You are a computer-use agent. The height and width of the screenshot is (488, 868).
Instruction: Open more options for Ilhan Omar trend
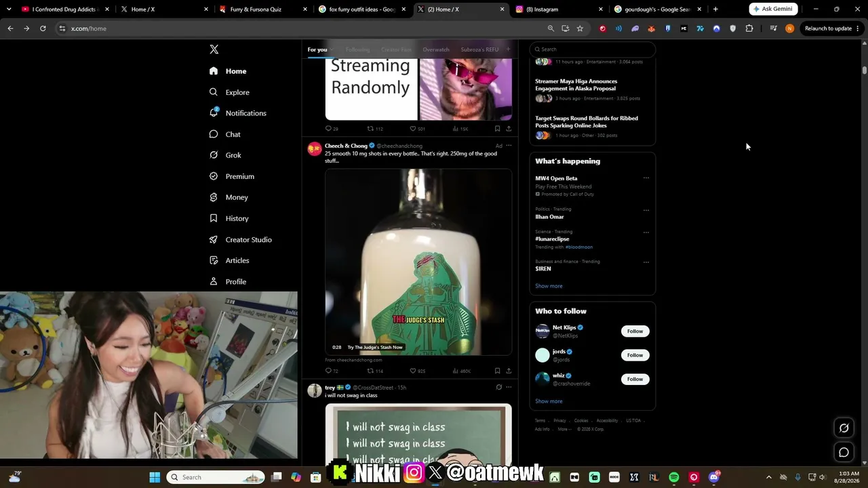point(646,210)
